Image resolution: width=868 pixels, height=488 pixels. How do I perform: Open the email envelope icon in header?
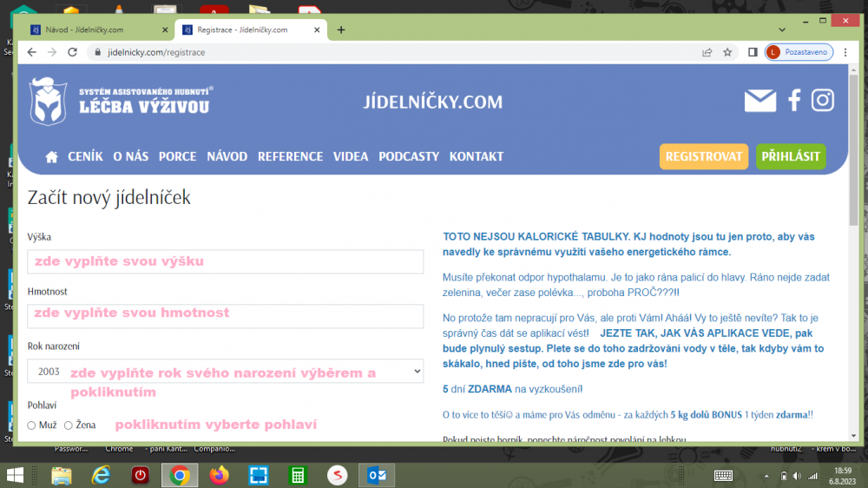click(760, 101)
